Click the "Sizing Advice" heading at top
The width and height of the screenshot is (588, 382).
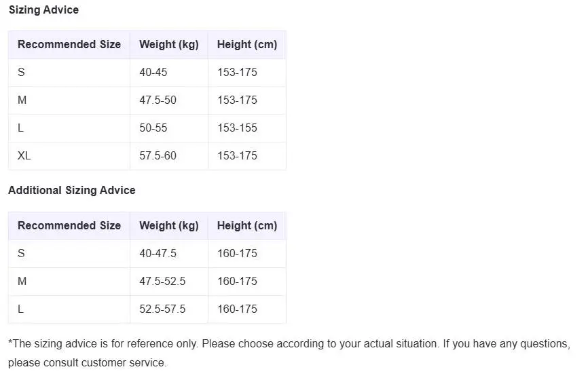point(43,9)
